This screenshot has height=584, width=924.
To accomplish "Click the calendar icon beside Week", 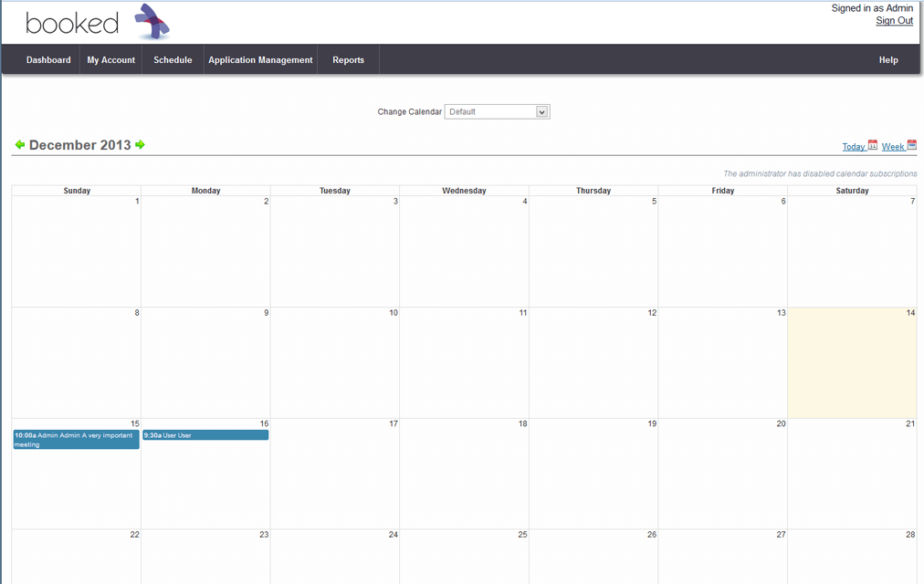I will pos(911,145).
